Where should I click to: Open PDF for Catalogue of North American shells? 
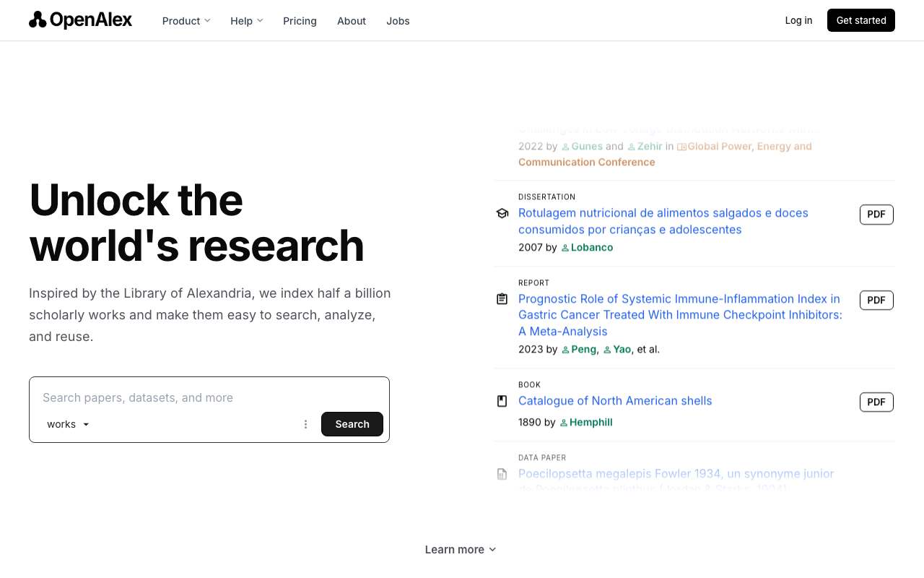[x=876, y=402]
